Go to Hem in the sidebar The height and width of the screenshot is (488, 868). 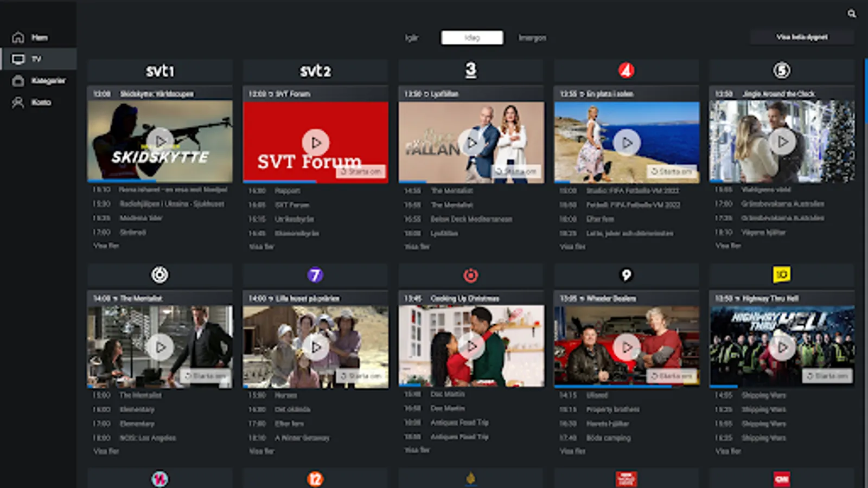click(x=38, y=37)
